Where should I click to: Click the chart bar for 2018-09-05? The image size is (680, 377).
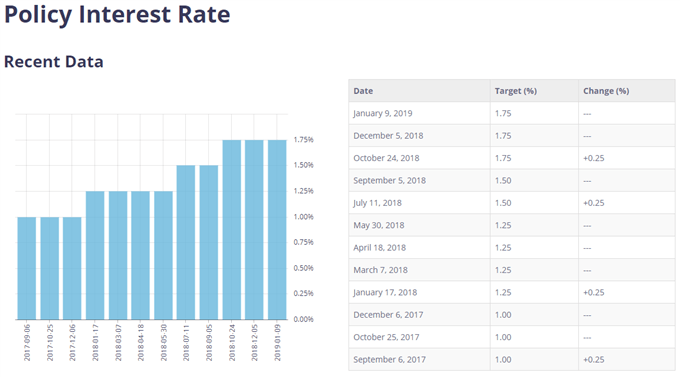[209, 243]
